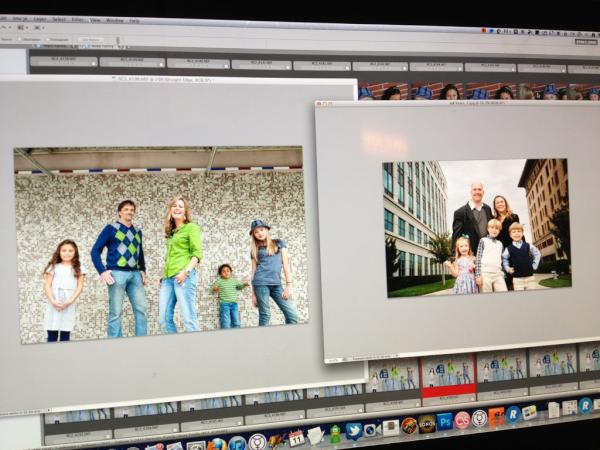Open the Sonos dock icon
600x450 pixels.
point(427,424)
